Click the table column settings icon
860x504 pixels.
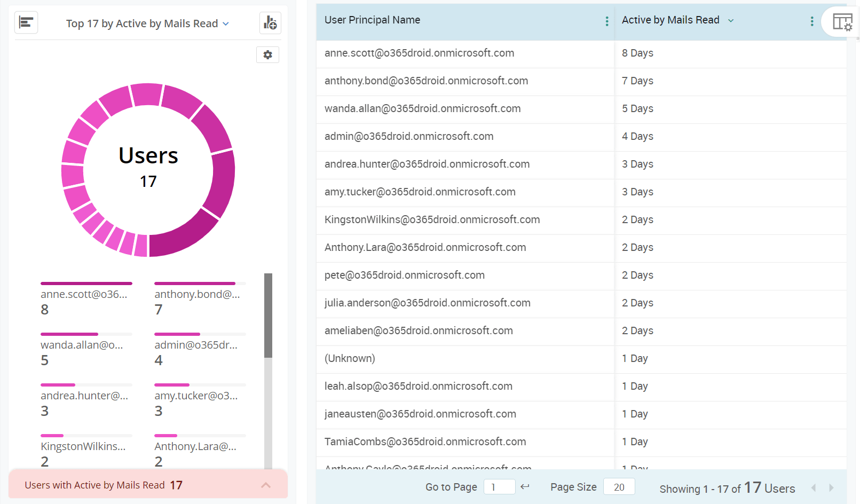(842, 22)
